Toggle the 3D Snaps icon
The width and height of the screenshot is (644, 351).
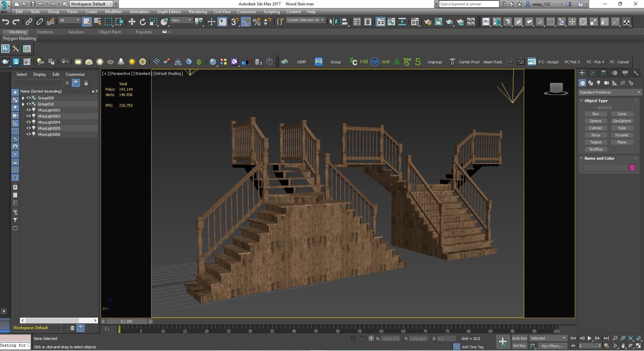pos(235,22)
